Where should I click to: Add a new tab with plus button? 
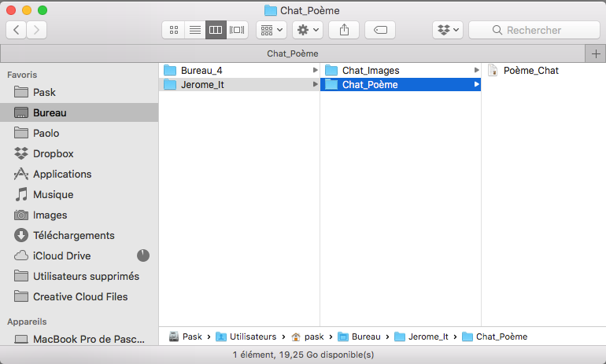[x=596, y=53]
